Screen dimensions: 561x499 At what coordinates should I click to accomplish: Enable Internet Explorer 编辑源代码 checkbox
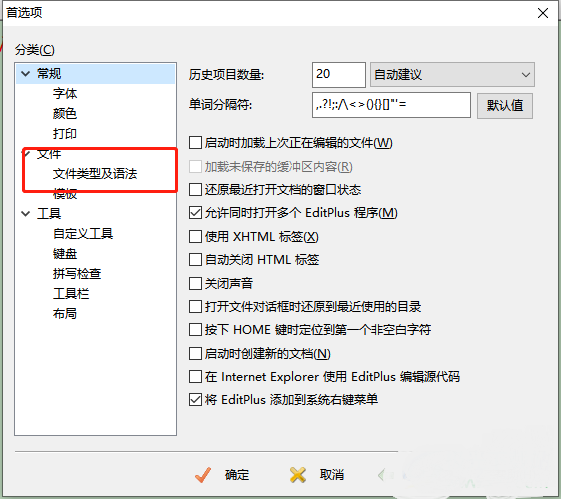pyautogui.click(x=195, y=377)
